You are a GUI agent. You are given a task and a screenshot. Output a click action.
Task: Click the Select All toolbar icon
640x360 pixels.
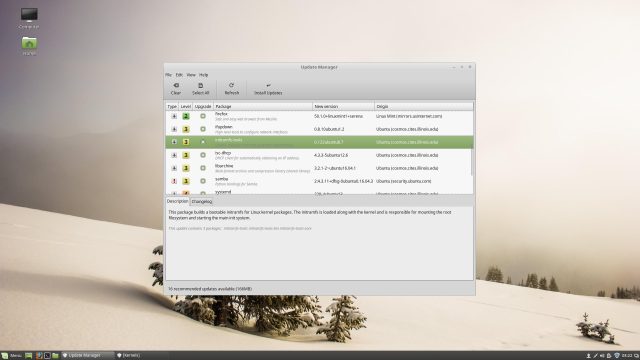200,85
